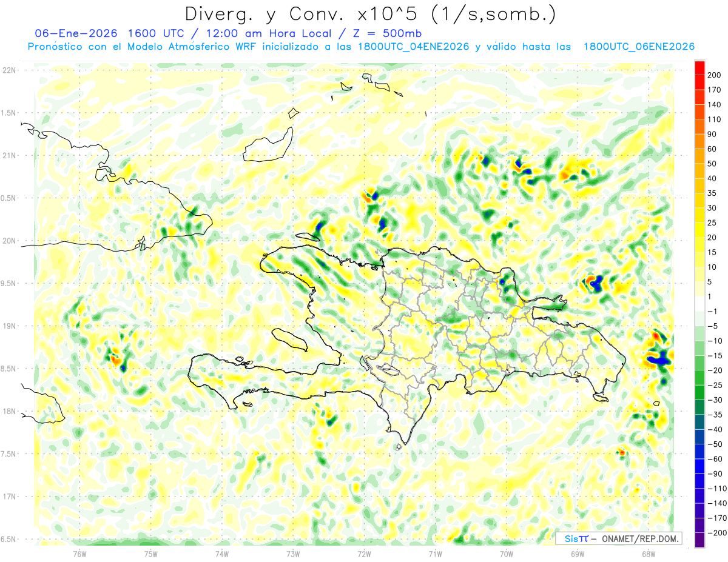Pick the purple swatch below the -200 label
The height and width of the screenshot is (562, 728).
pos(699,540)
